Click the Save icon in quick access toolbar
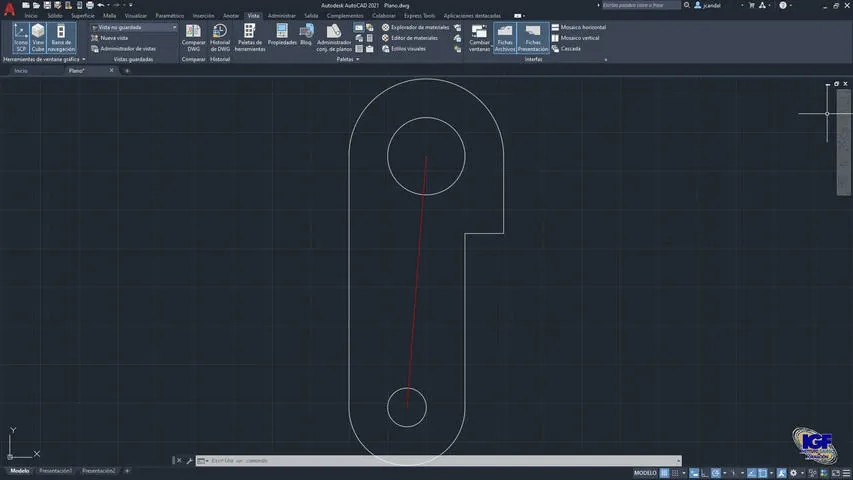The height and width of the screenshot is (480, 853). click(47, 5)
